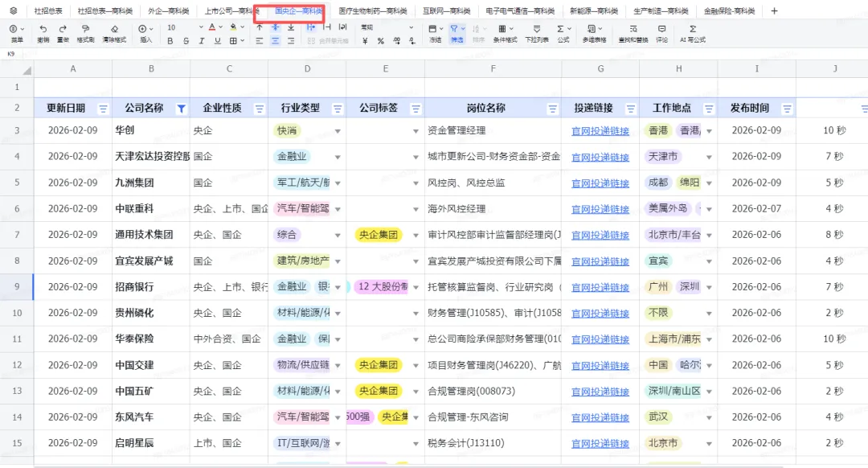868x468 pixels.
Task: Switch to 新能源—商科类 sheet tab
Action: [x=594, y=11]
